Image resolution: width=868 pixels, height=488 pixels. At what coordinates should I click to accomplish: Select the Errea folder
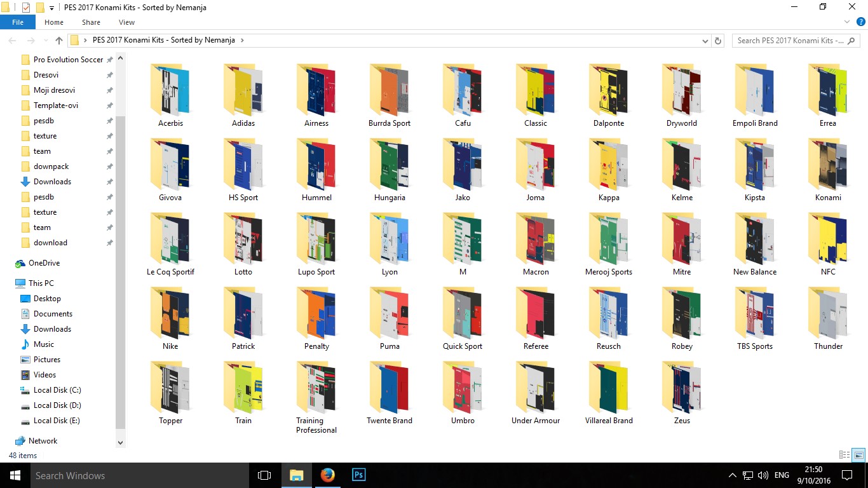(828, 95)
